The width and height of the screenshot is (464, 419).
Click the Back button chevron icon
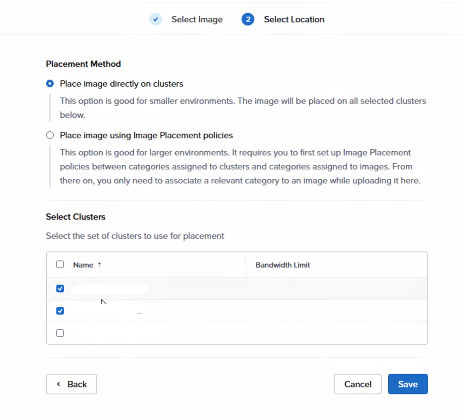click(59, 384)
